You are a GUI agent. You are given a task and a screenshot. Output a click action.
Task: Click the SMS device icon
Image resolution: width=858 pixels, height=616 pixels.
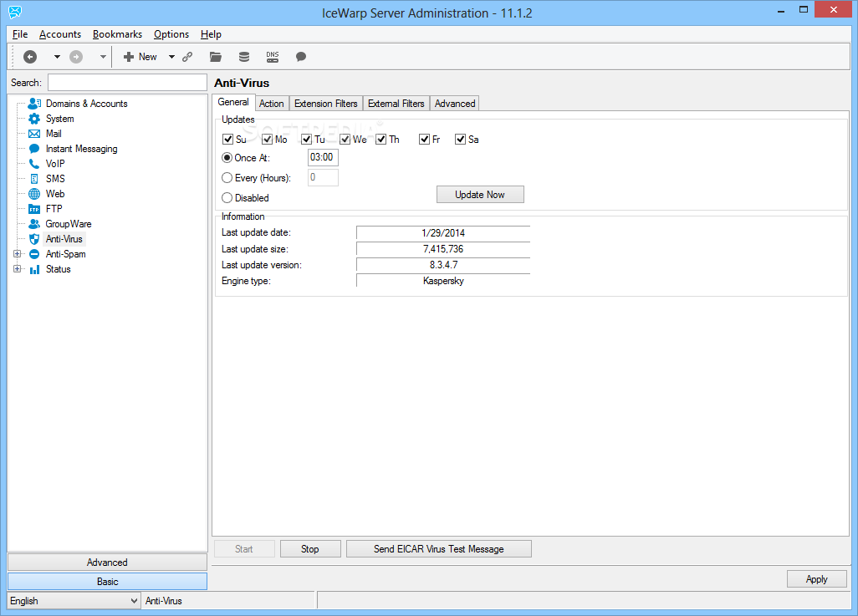34,178
